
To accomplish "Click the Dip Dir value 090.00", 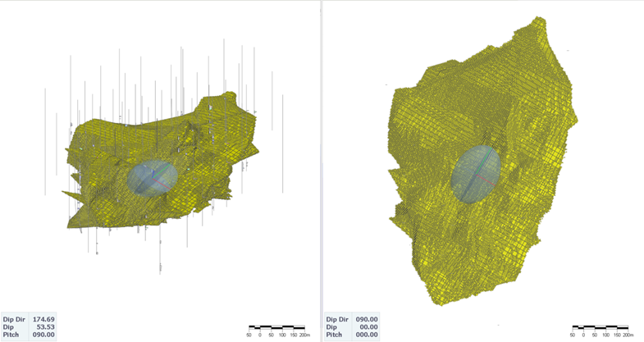I will 366,319.
